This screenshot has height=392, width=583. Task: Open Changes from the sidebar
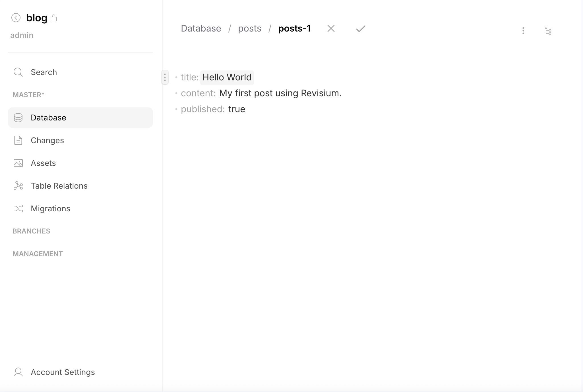coord(47,140)
